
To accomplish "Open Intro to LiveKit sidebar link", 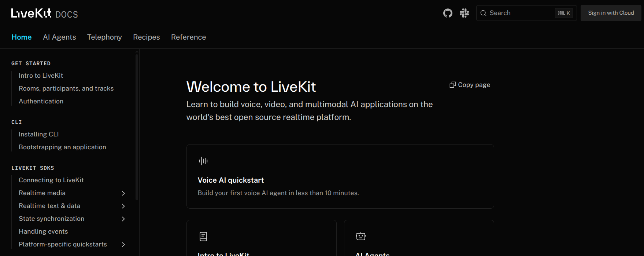I will (41, 76).
